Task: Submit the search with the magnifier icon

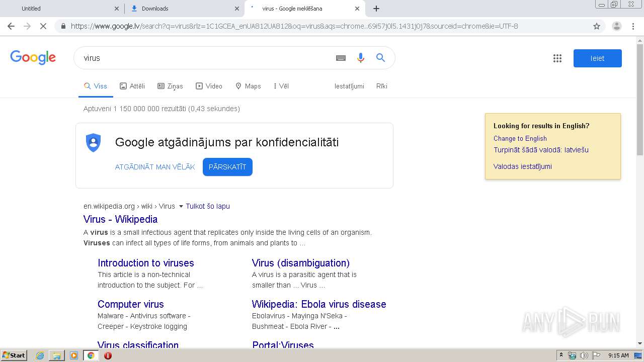Action: (x=381, y=58)
